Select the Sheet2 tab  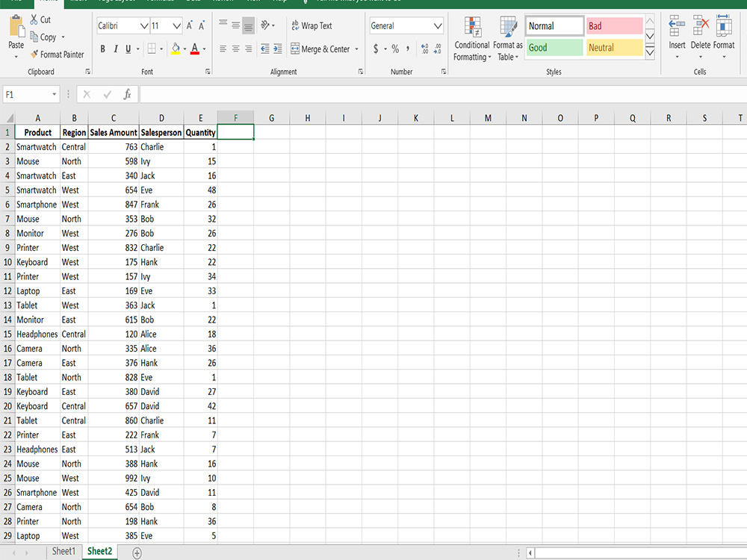click(x=99, y=552)
